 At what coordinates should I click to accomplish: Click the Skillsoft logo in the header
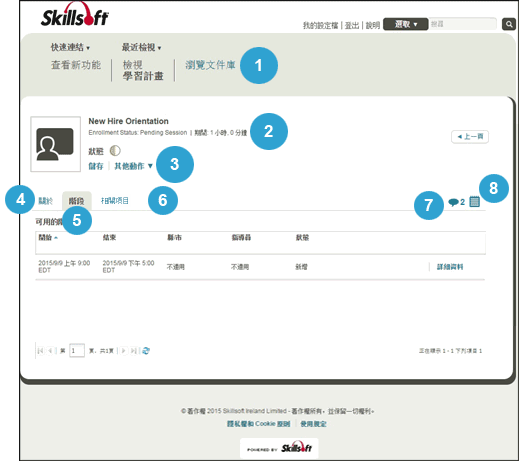(75, 15)
